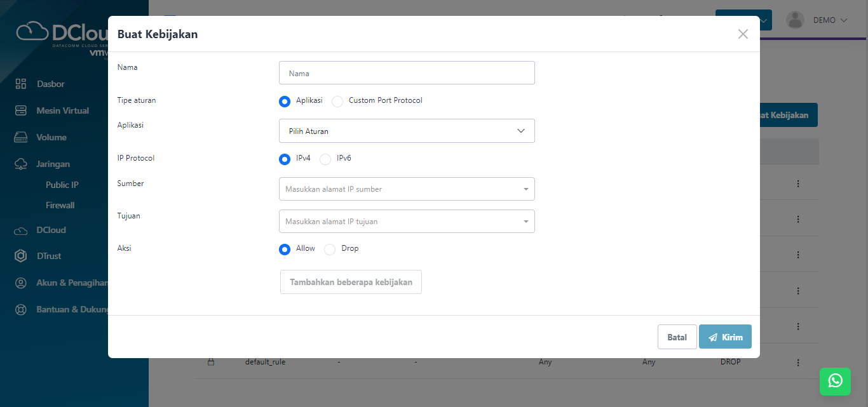Open Public IP in the sidebar
This screenshot has height=407, width=868.
point(62,185)
